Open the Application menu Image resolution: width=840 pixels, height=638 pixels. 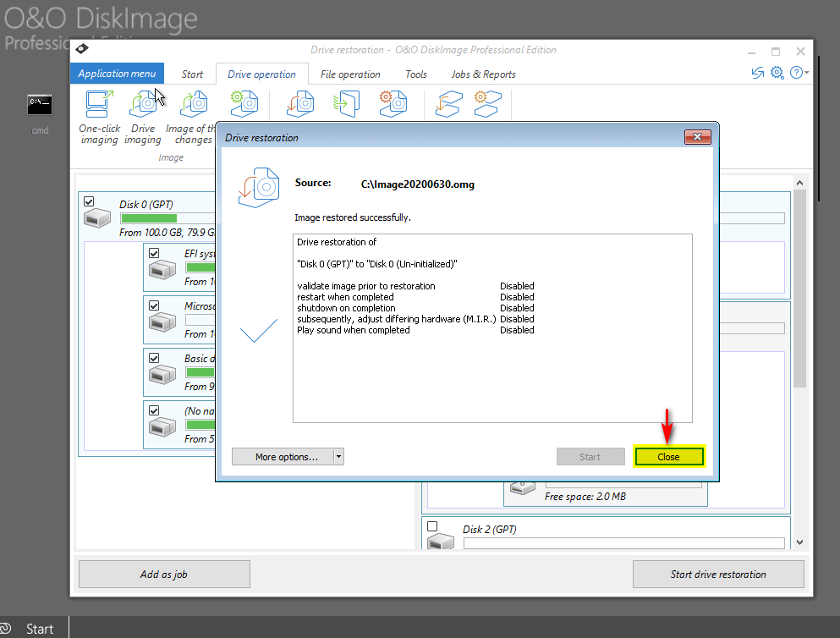117,74
